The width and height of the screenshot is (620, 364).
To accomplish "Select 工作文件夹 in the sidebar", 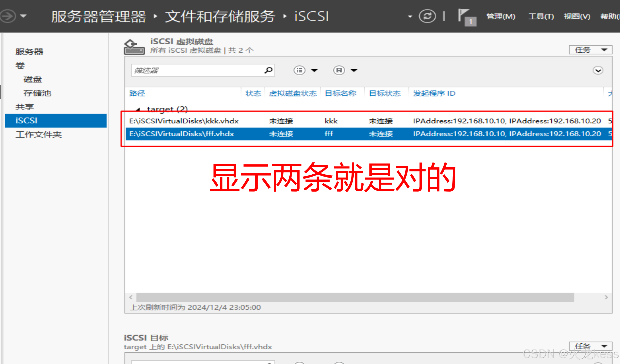I will (x=39, y=135).
